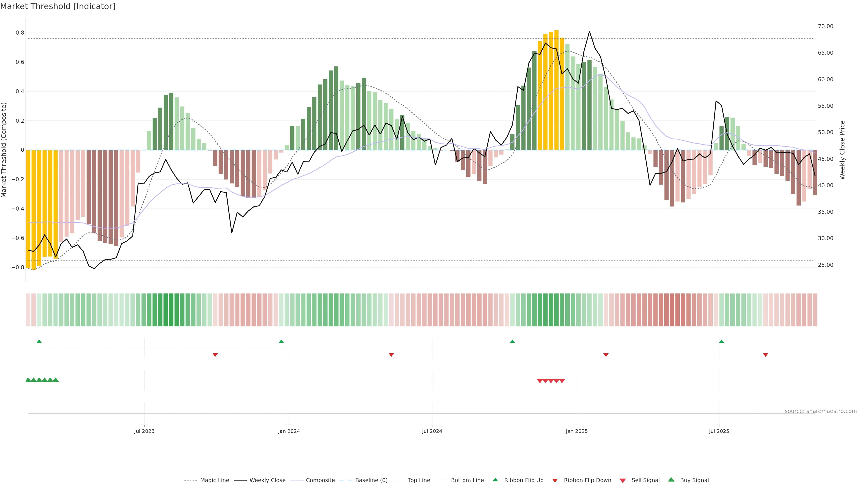The width and height of the screenshot is (868, 488).
Task: Click the Jan 2024 x-axis label
Action: (x=289, y=432)
